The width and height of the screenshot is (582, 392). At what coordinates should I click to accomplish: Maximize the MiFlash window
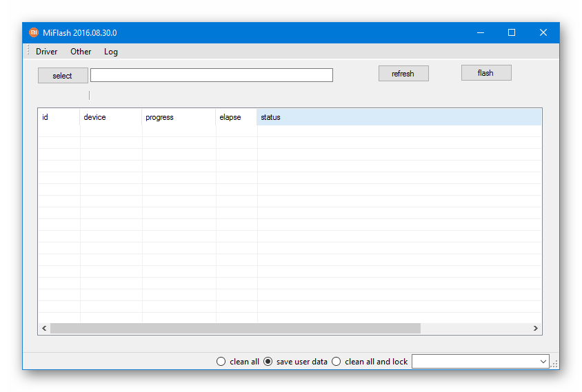point(512,32)
